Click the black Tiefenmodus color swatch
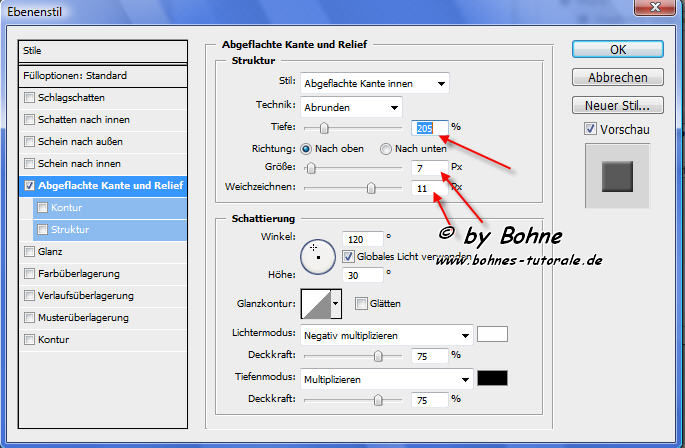This screenshot has width=685, height=448. click(x=493, y=378)
